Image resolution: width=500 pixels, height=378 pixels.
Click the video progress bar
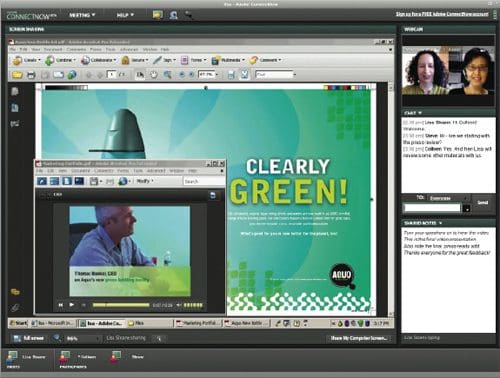click(121, 305)
